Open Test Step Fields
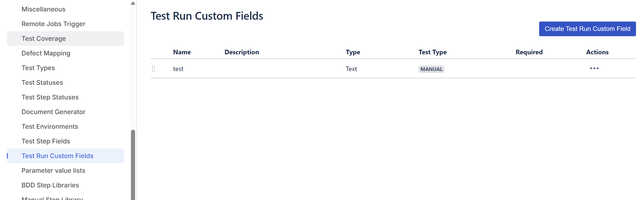Screen dimensions: 644x200 (x=65, y=141)
